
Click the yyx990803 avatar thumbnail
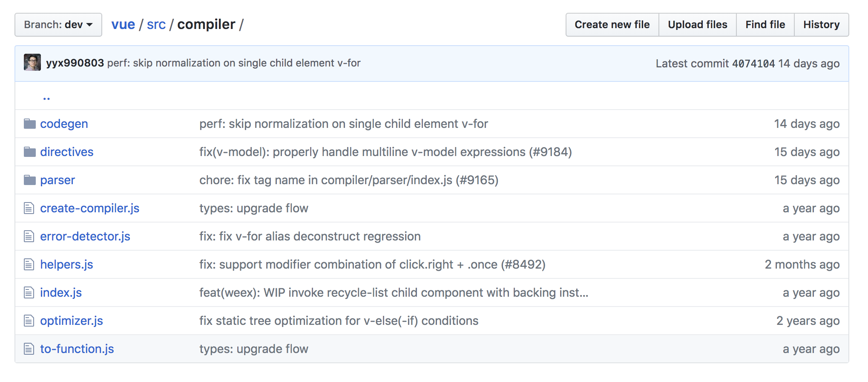(x=32, y=63)
